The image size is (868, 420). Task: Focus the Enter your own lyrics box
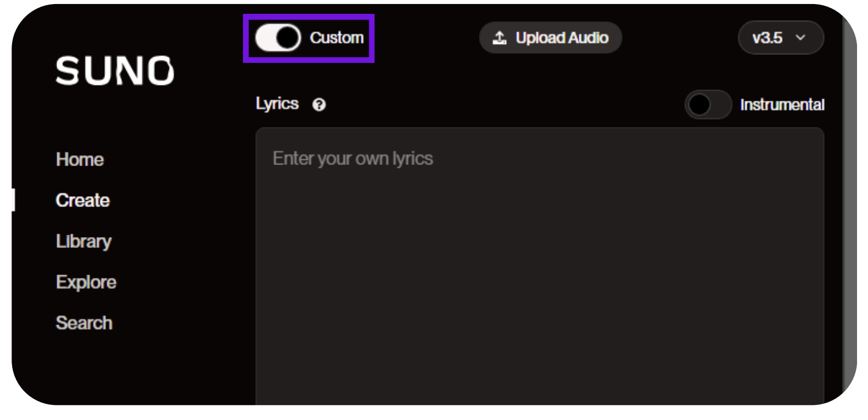(x=540, y=266)
